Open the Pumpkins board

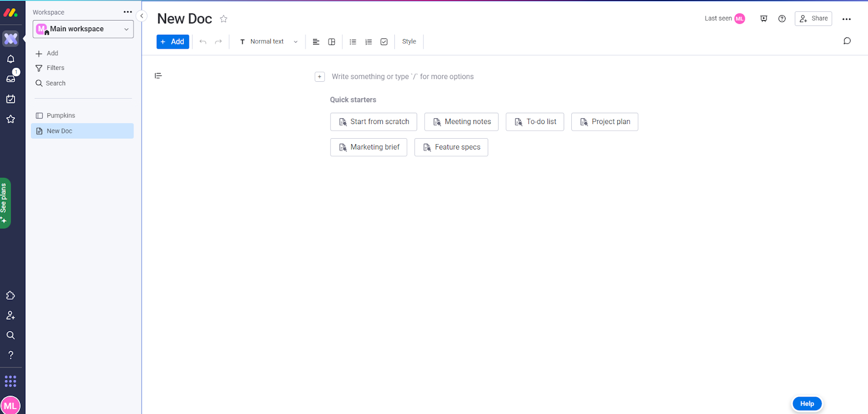tap(61, 115)
